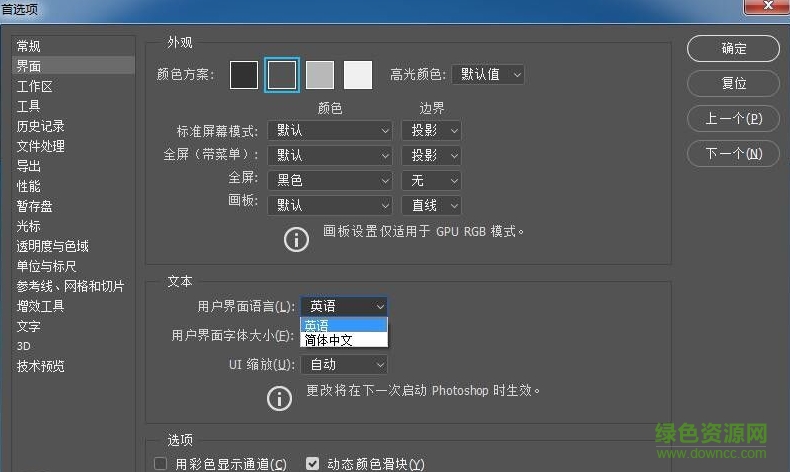Click the 复位 button

[733, 83]
